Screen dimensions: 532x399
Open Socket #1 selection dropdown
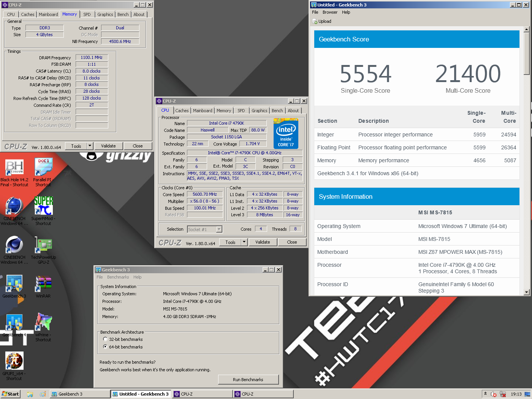click(204, 229)
